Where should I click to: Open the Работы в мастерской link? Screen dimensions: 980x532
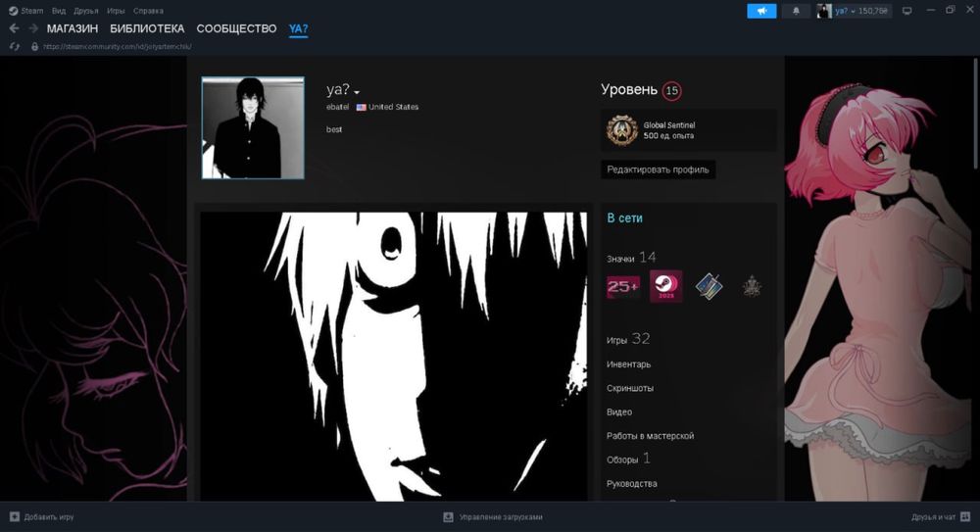tap(650, 436)
